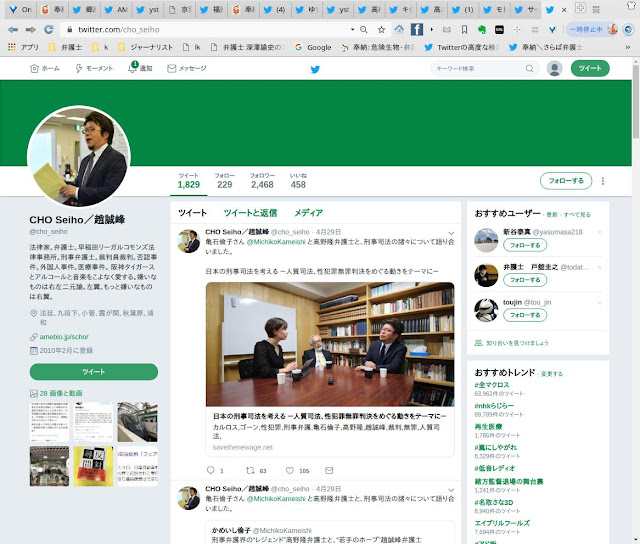Switch to the メディア tab
The width and height of the screenshot is (640, 544).
point(309,213)
